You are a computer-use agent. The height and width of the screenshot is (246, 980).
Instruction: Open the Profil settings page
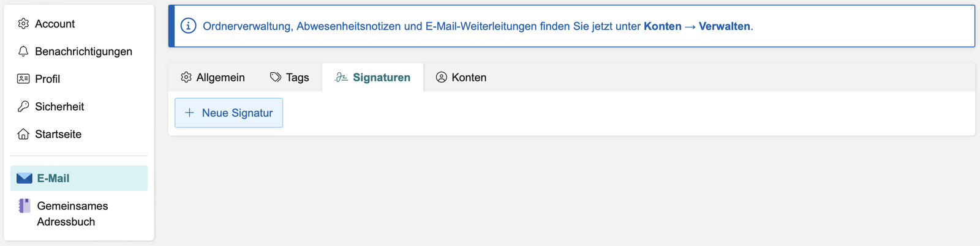pos(47,79)
